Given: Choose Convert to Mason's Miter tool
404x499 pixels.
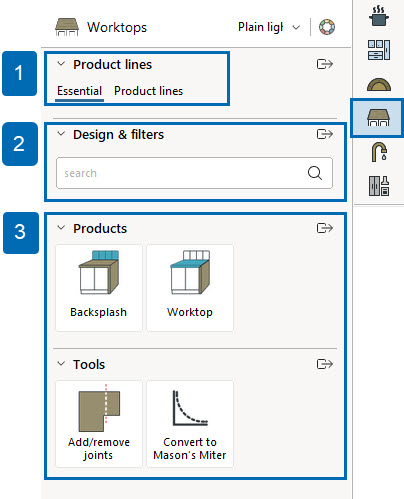Looking at the screenshot, I should tap(190, 424).
